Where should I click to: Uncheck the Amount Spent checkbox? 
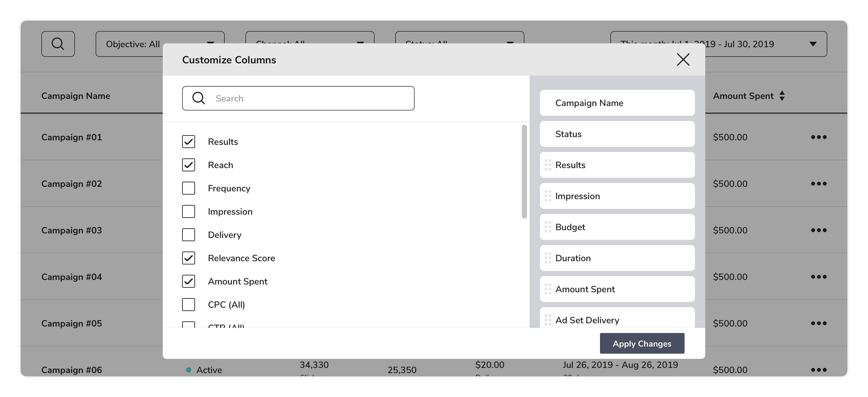tap(188, 281)
